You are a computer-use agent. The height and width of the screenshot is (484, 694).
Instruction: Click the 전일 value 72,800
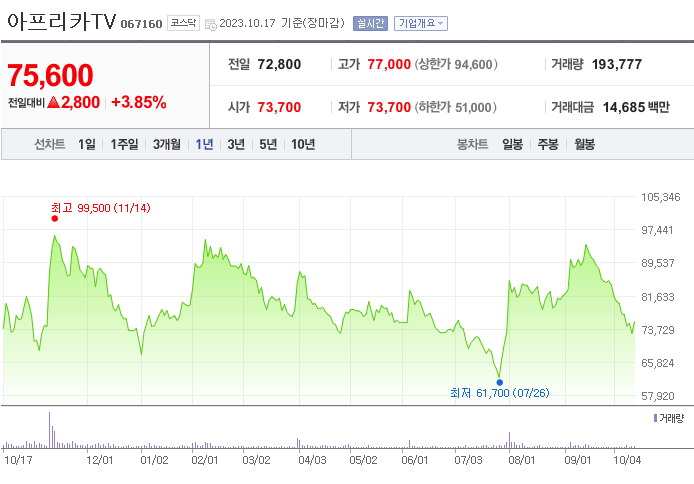[279, 65]
